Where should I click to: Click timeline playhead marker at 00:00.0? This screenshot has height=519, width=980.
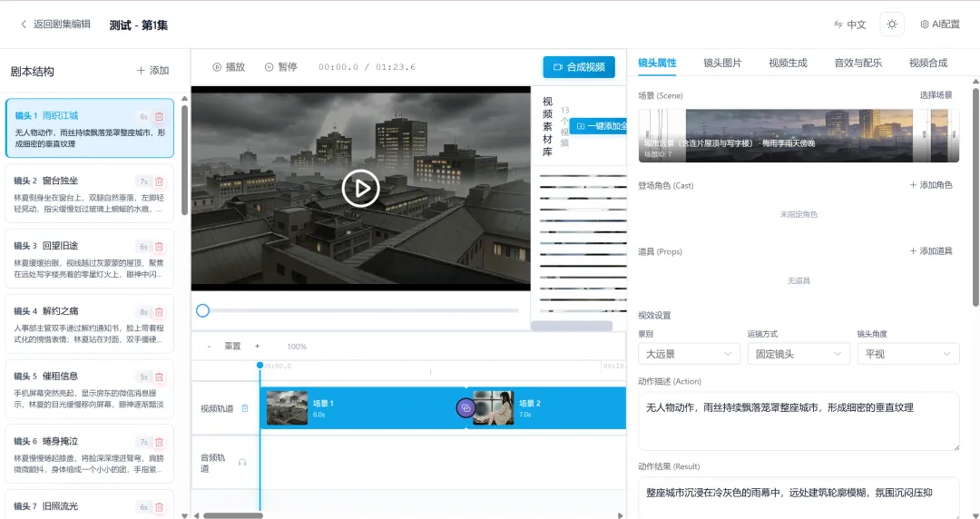[260, 365]
